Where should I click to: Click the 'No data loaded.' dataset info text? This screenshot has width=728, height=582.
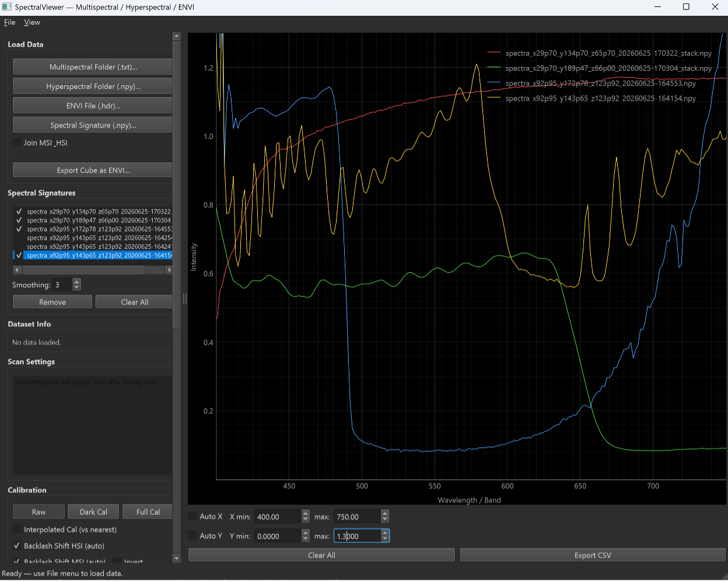pos(36,342)
